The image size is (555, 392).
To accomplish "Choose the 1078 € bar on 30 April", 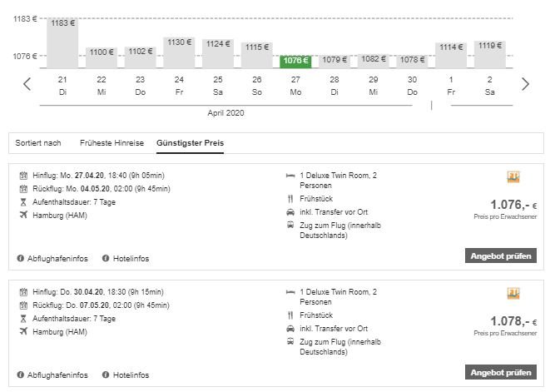I will (412, 60).
